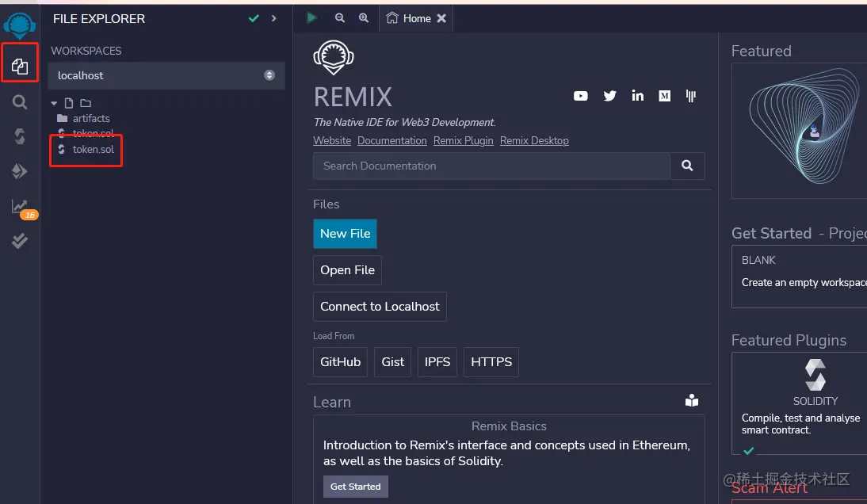Open the Unit testing double-check icon
This screenshot has height=504, width=867.
click(20, 240)
